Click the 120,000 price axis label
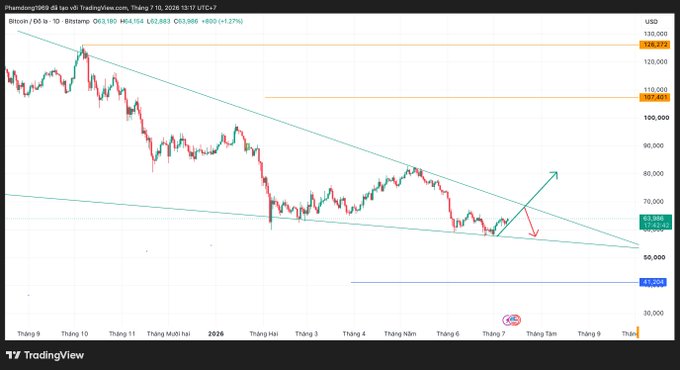This screenshot has height=370, width=680. coord(655,62)
